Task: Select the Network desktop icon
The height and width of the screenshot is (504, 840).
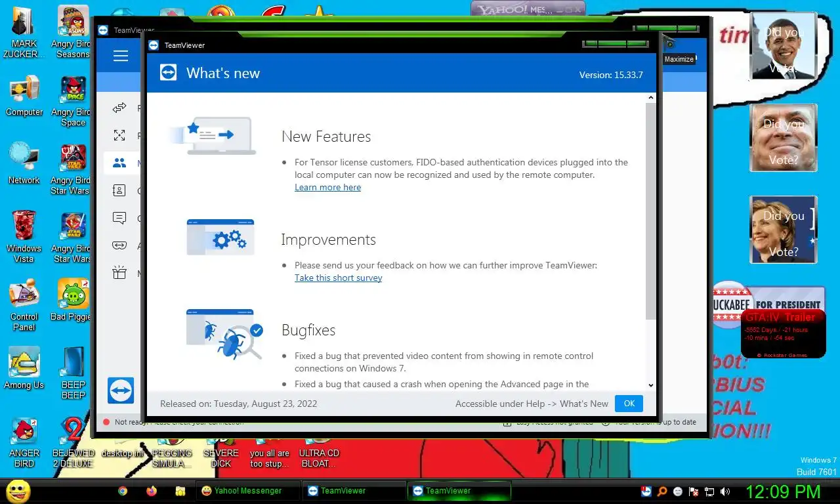Action: click(24, 164)
